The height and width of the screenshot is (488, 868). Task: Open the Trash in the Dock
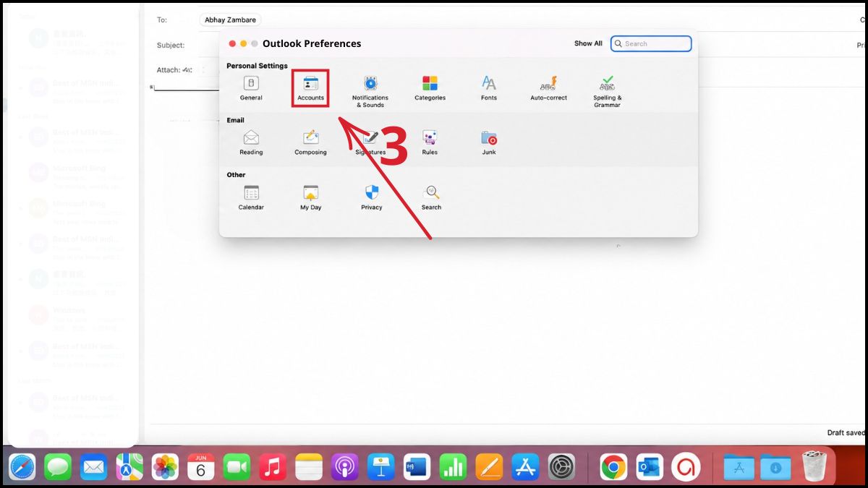[815, 467]
